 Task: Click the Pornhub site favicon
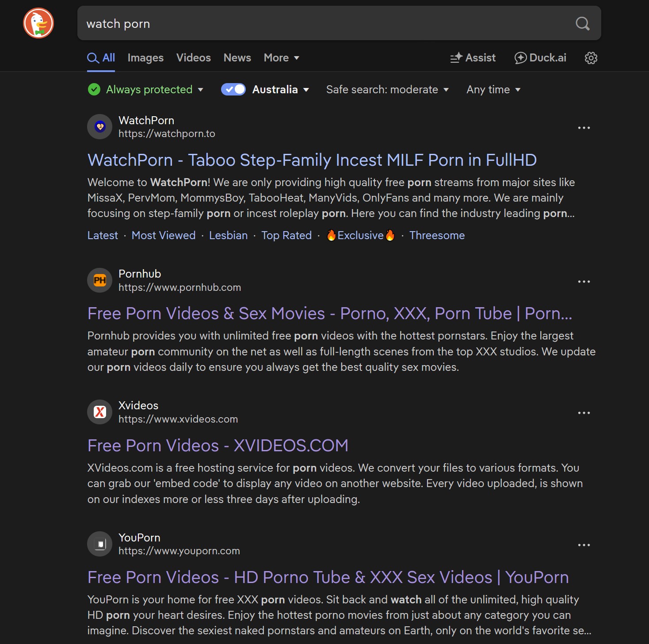[x=100, y=280]
